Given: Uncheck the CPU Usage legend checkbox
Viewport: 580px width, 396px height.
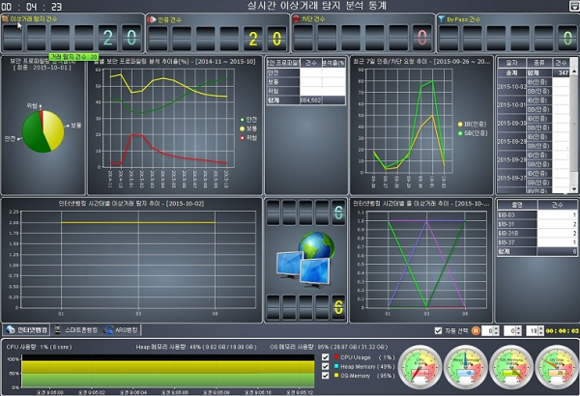Looking at the screenshot, I should 326,357.
